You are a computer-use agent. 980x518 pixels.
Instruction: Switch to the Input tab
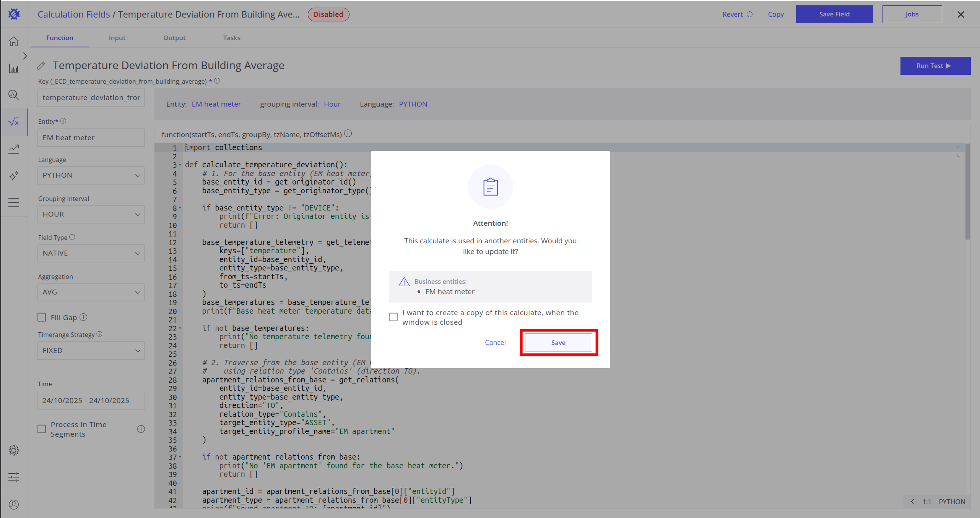pyautogui.click(x=117, y=38)
